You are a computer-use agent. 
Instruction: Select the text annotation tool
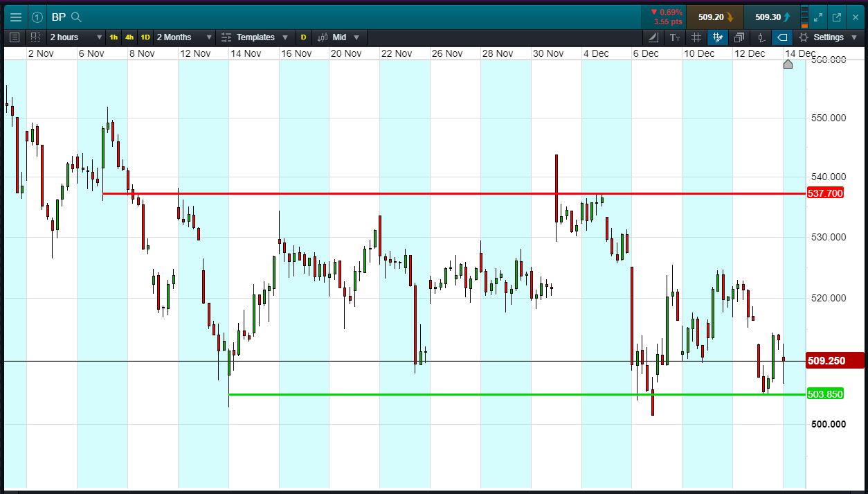tap(675, 37)
